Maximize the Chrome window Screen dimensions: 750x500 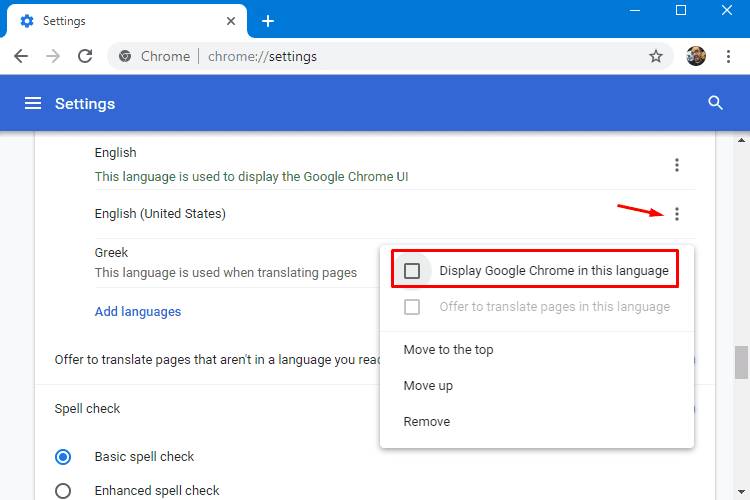(x=681, y=10)
